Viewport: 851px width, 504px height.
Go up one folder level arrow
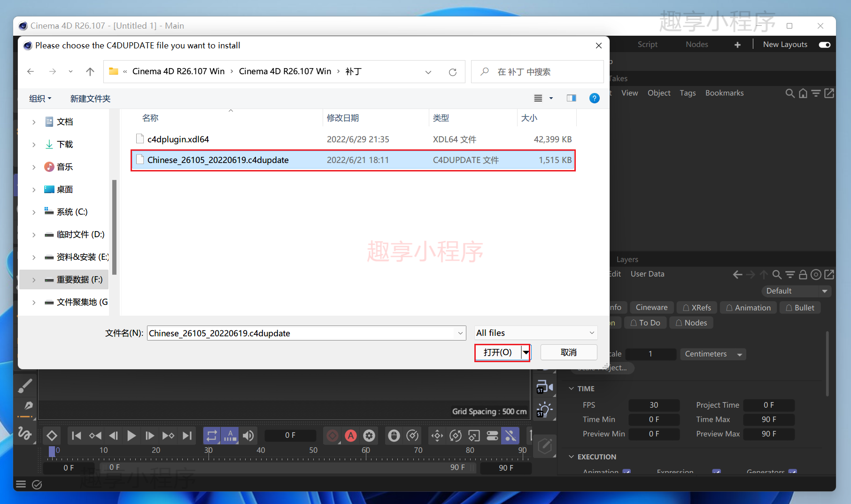click(x=90, y=71)
